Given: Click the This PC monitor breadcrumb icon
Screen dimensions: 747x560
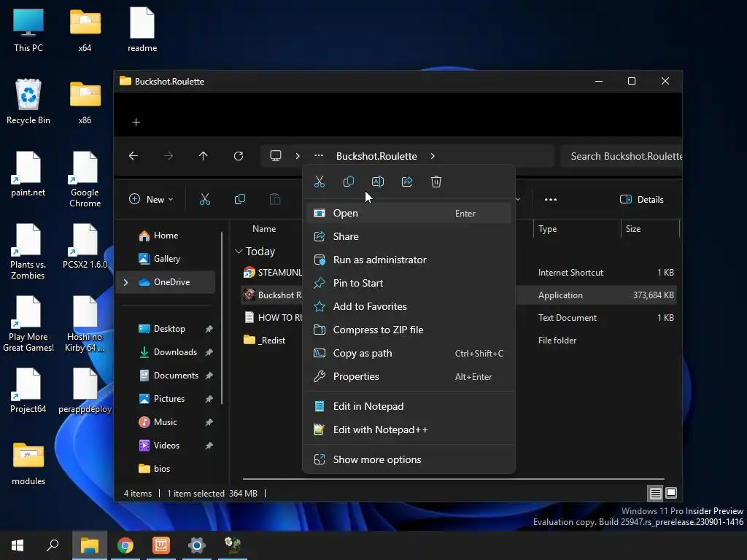Looking at the screenshot, I should tap(276, 156).
